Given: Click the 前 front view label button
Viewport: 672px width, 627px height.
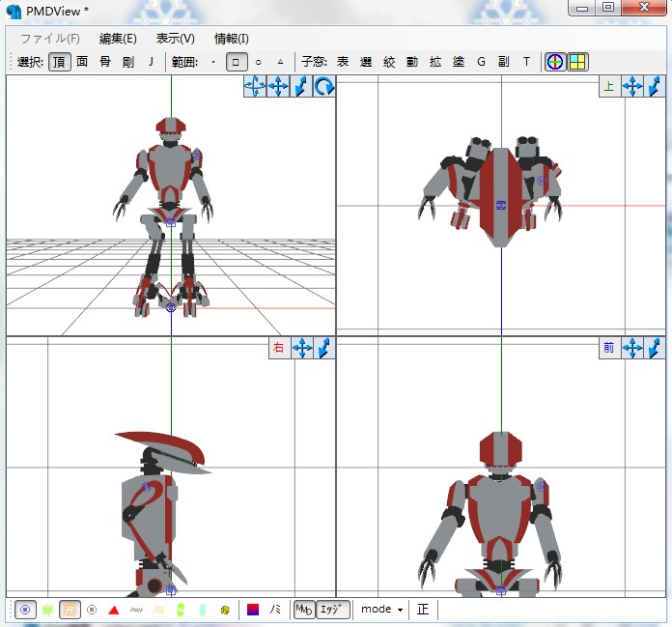Looking at the screenshot, I should click(609, 348).
